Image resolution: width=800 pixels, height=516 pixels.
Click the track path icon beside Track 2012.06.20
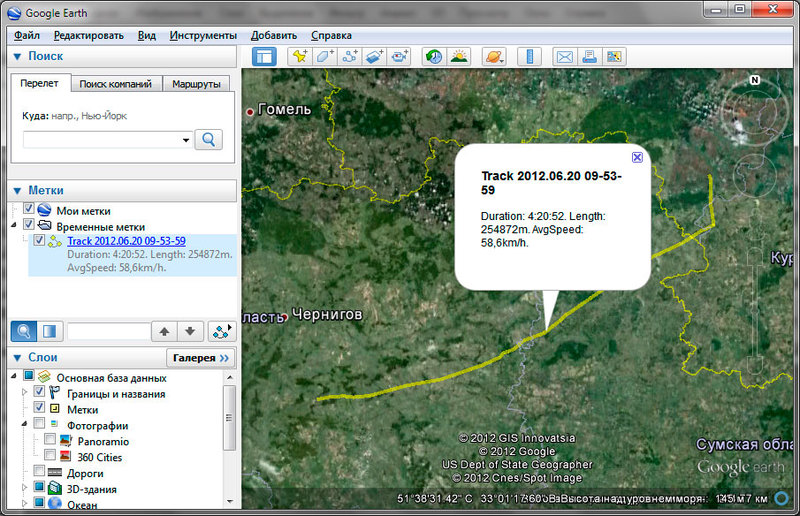pyautogui.click(x=55, y=241)
